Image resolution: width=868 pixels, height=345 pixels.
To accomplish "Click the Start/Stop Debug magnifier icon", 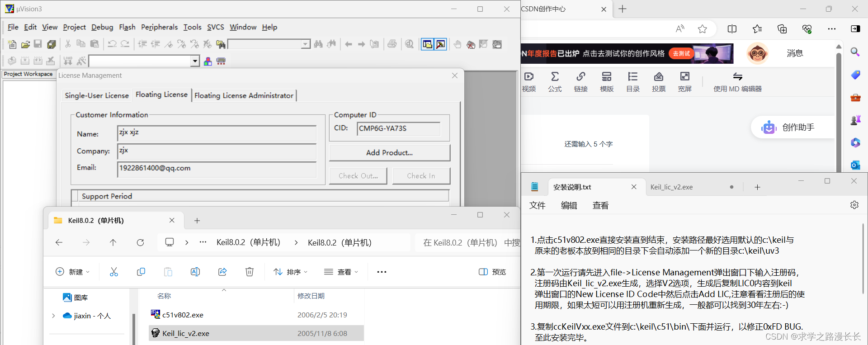I will (x=410, y=44).
